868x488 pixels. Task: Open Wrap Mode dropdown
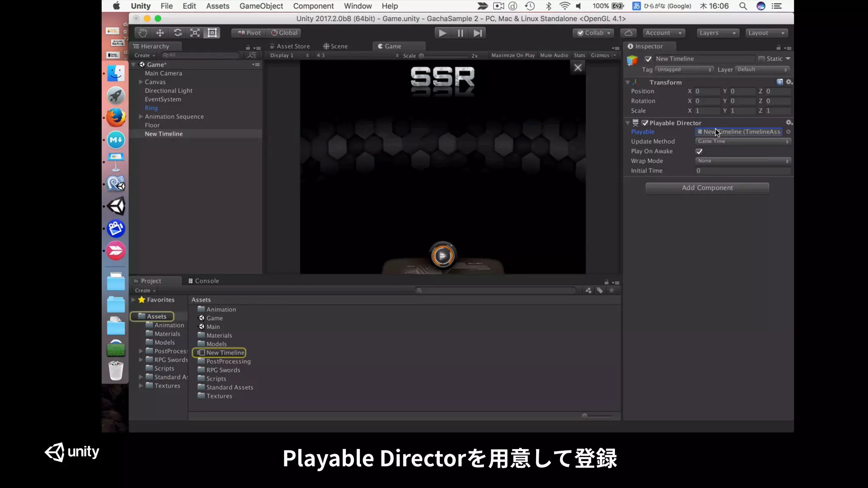pyautogui.click(x=743, y=161)
